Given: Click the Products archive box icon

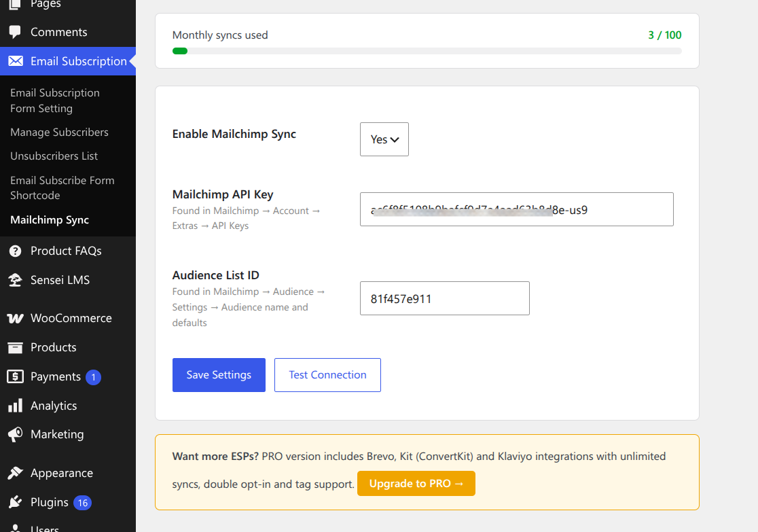Looking at the screenshot, I should click(15, 347).
